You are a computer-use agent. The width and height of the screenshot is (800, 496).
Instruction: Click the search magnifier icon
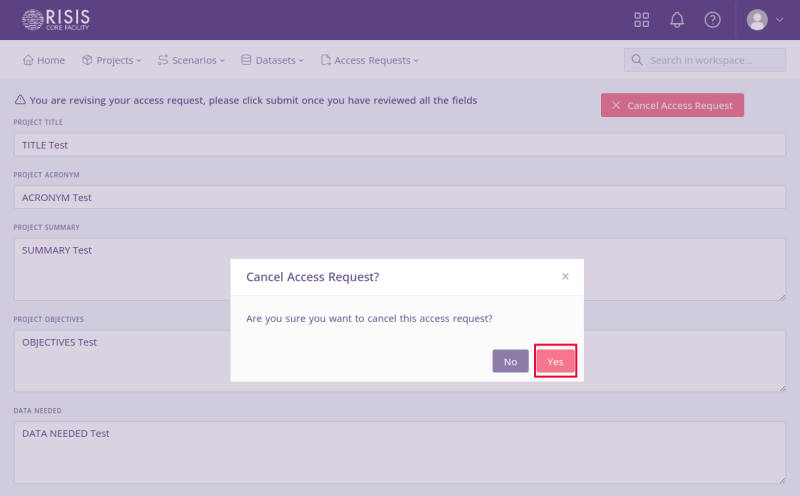click(637, 61)
